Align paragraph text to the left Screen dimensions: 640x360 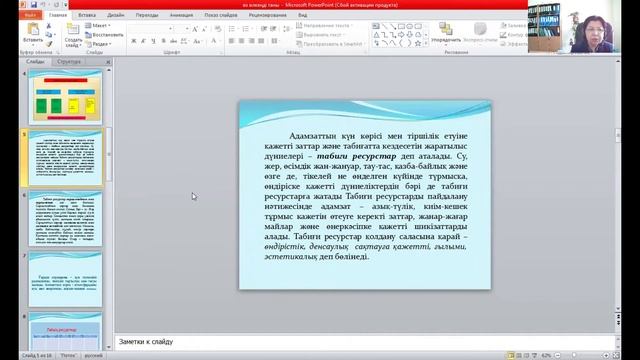[231, 41]
